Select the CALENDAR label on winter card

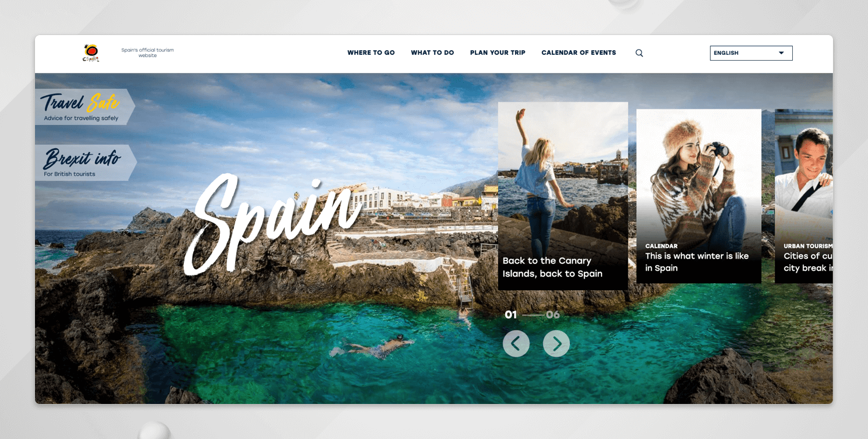pos(660,246)
